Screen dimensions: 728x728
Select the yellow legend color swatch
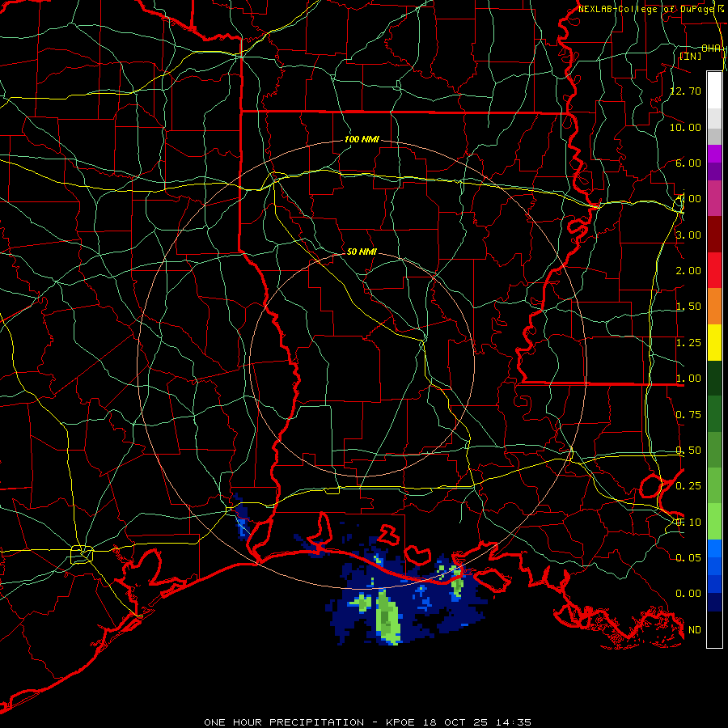coord(714,342)
